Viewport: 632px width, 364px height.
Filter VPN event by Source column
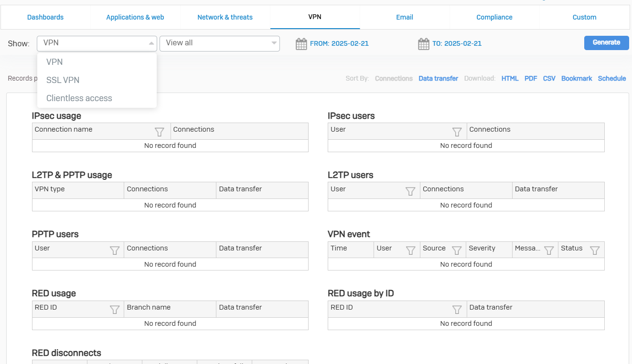coord(457,250)
